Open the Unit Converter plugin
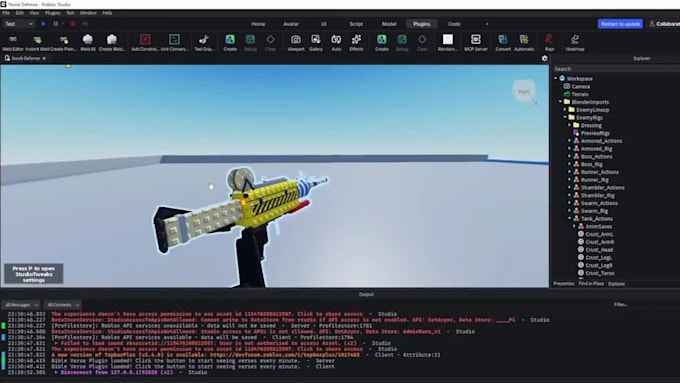 pos(174,43)
